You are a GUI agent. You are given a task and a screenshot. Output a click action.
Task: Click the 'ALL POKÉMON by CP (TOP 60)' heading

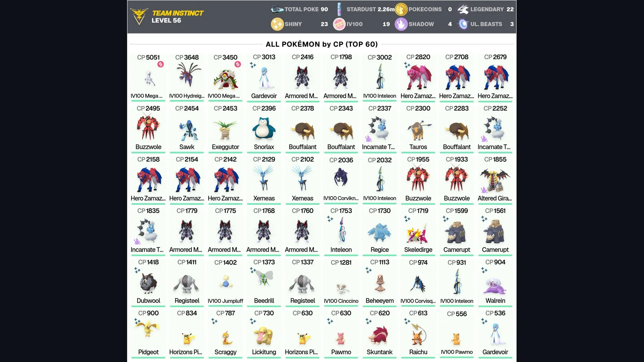click(322, 44)
